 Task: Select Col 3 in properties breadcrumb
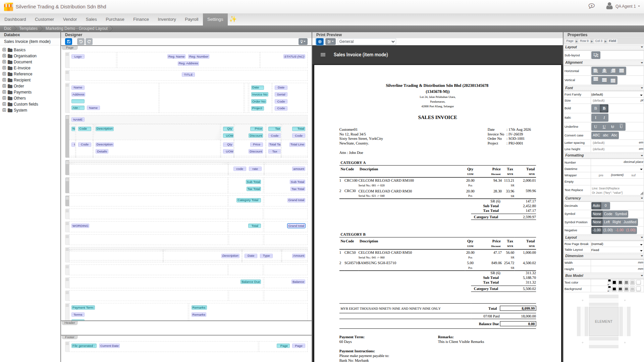599,41
